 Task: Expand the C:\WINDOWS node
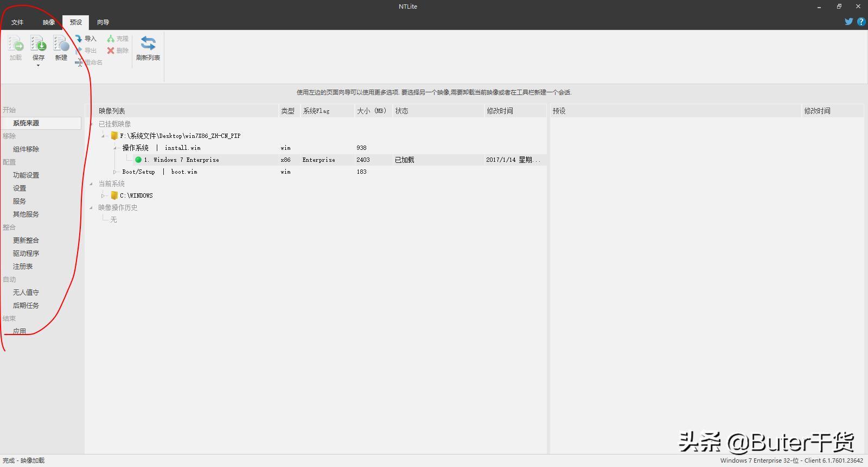tap(103, 195)
